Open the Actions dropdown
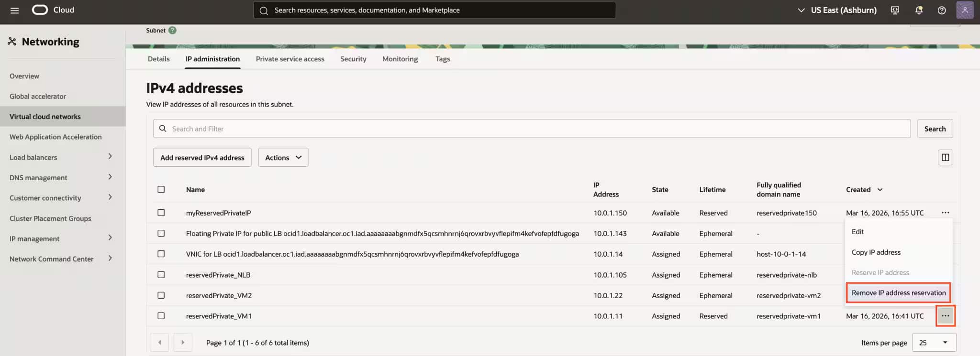 [283, 157]
